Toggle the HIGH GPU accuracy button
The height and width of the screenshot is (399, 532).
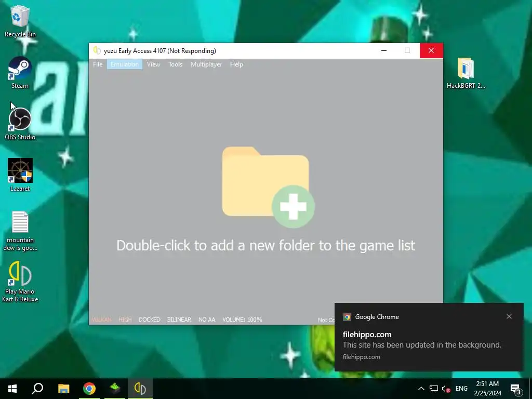point(125,320)
